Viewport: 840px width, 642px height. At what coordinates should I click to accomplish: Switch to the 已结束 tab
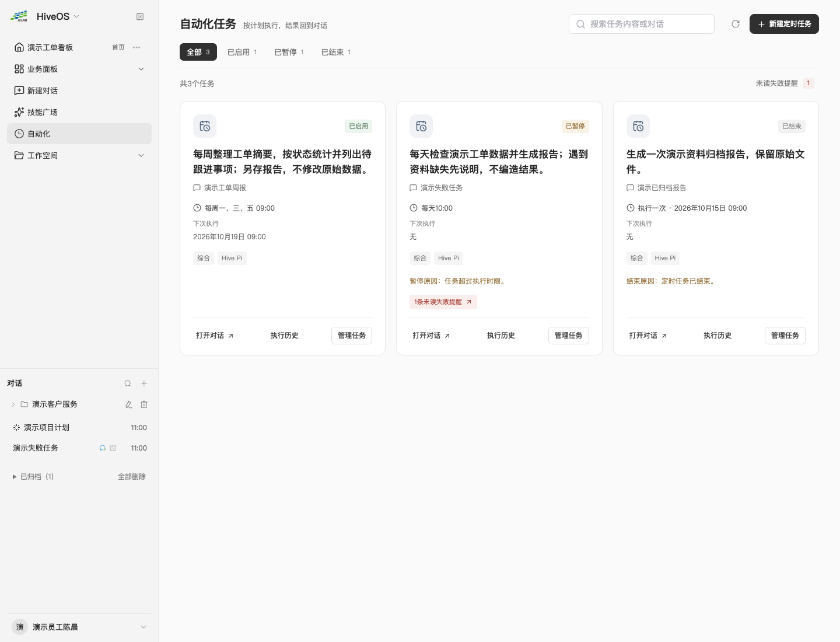pos(336,52)
